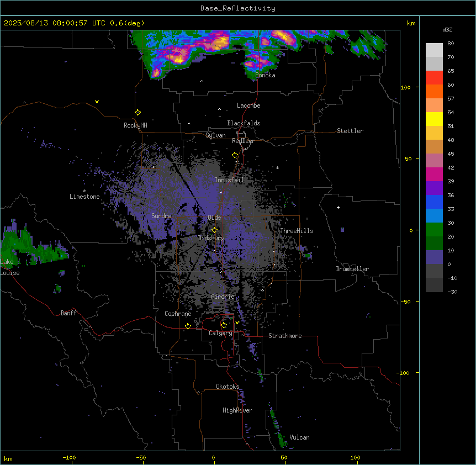Viewport: 476px width, 465px height.
Task: Click the Drumheller label
Action: click(352, 269)
